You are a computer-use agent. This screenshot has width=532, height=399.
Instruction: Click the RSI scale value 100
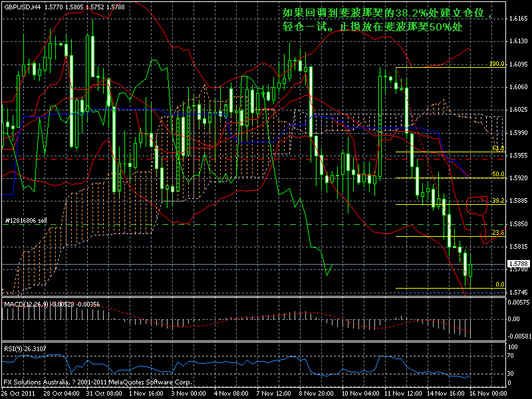513,347
